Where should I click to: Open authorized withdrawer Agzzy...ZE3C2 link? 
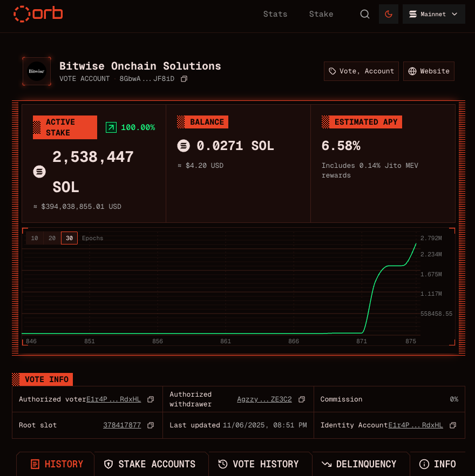click(x=264, y=399)
